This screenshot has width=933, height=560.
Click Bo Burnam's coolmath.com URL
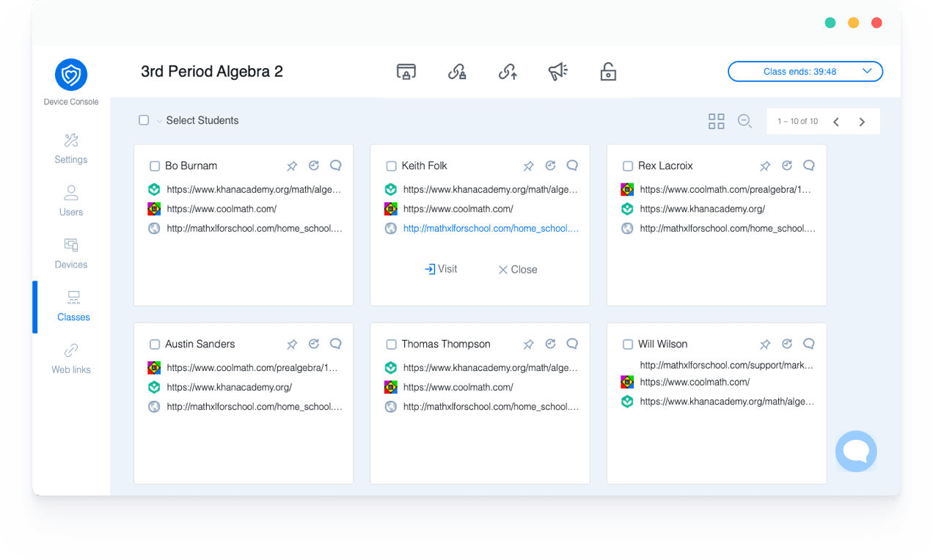pos(222,209)
